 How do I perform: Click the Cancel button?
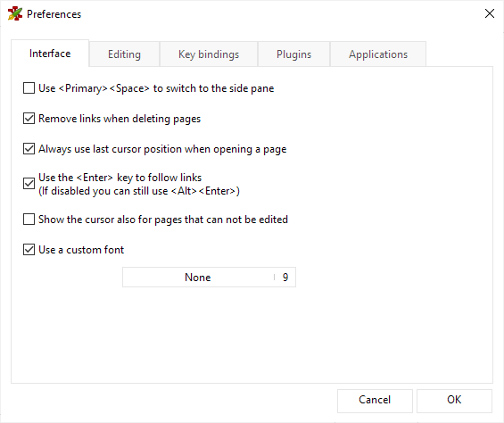coord(375,400)
